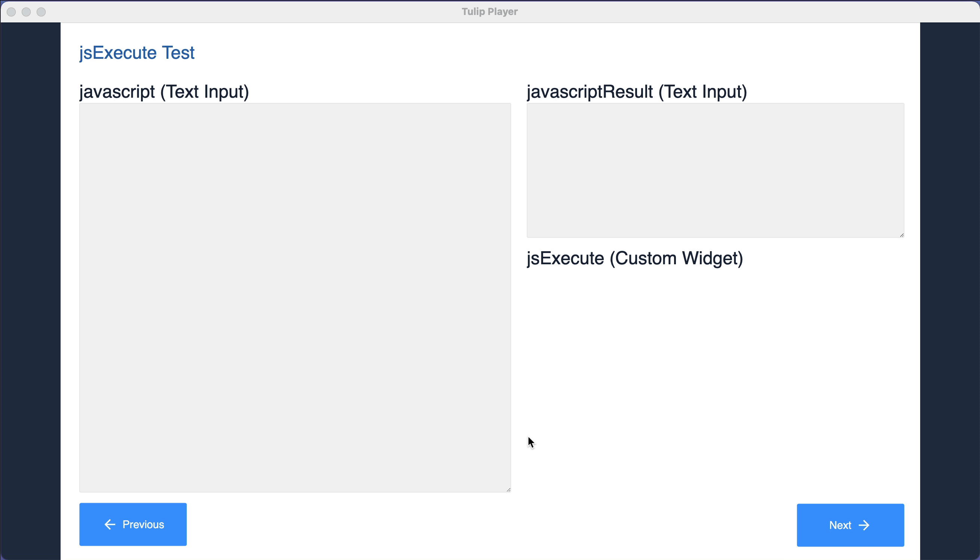Click the left arrow icon on Previous
The image size is (980, 560).
click(110, 524)
